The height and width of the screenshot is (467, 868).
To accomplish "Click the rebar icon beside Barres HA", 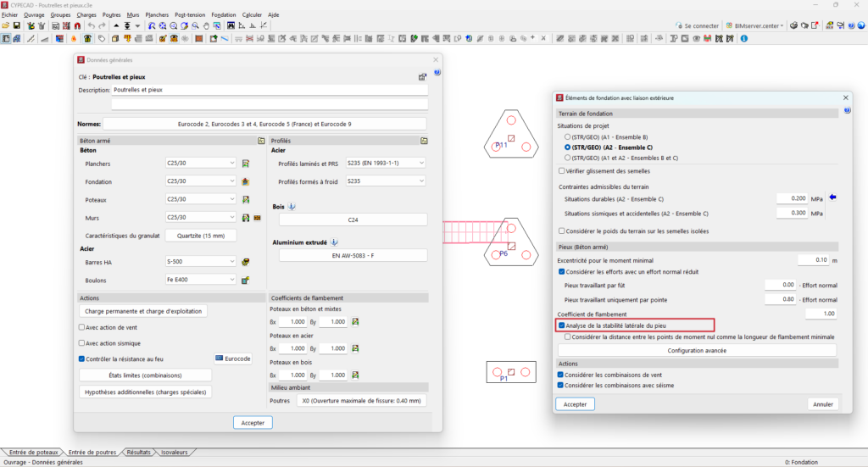I will point(246,262).
